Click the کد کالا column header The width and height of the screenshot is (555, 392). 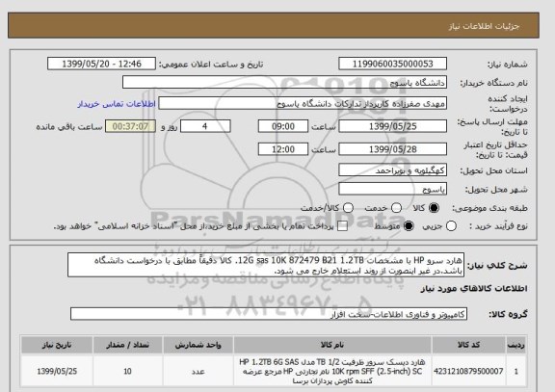click(x=468, y=345)
